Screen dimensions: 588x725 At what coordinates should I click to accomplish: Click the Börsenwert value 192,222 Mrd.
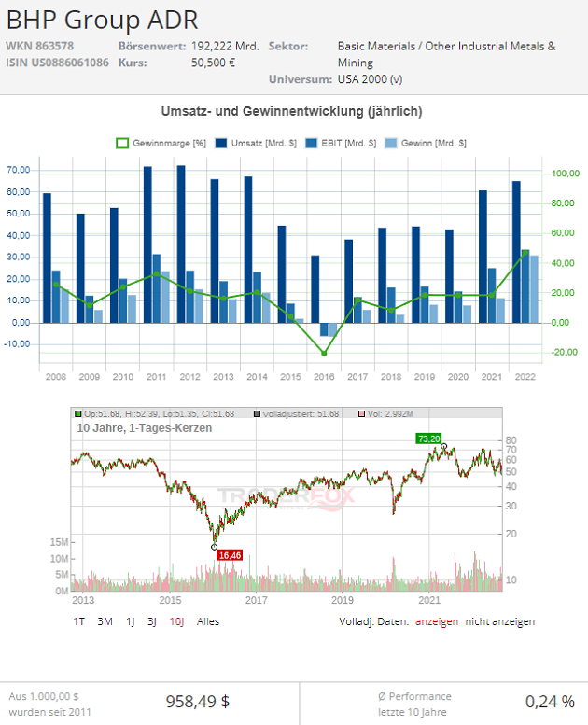(225, 47)
